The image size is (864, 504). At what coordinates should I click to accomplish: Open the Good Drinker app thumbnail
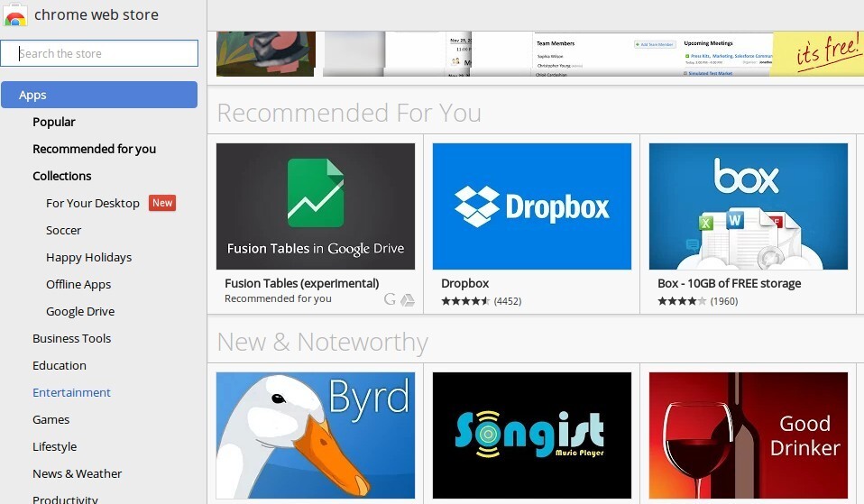(x=749, y=435)
